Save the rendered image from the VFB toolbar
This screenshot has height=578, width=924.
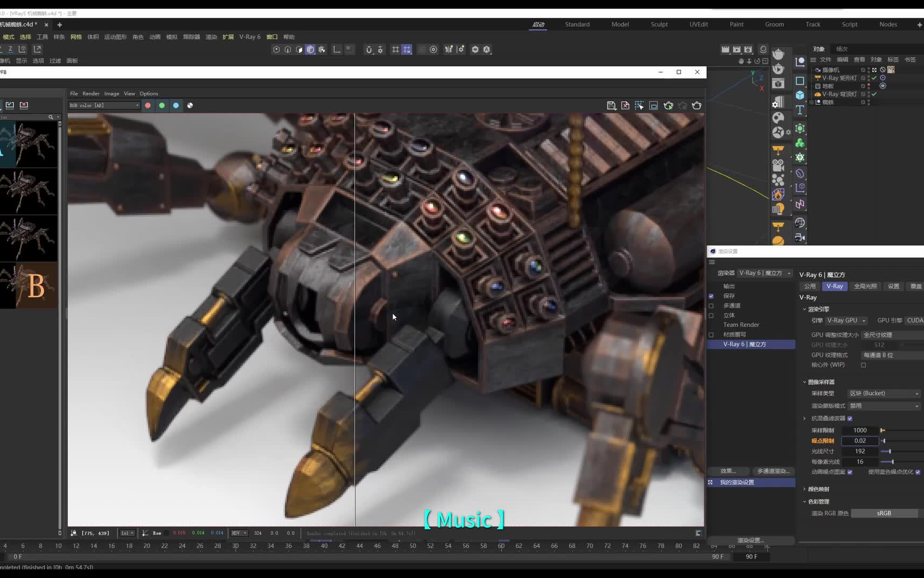pyautogui.click(x=612, y=105)
